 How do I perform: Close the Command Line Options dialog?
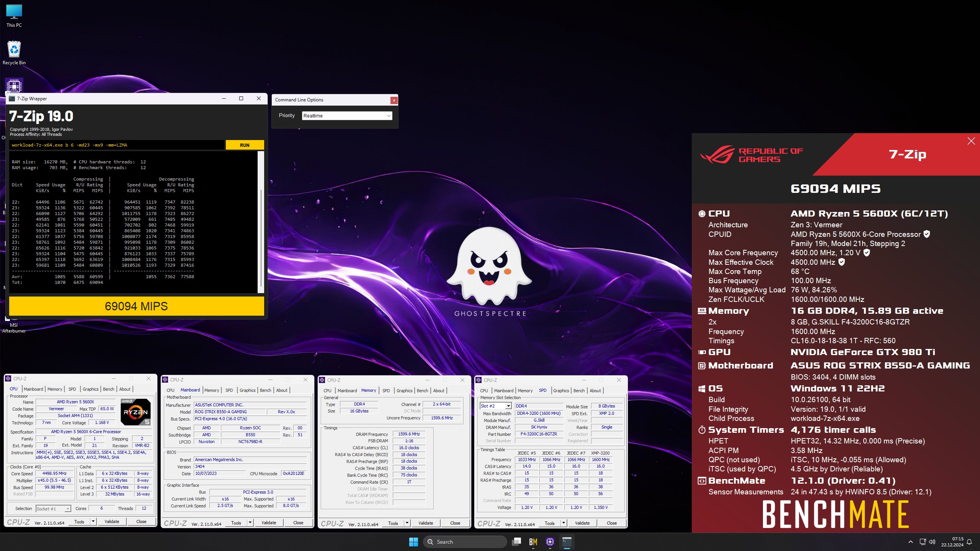click(394, 100)
